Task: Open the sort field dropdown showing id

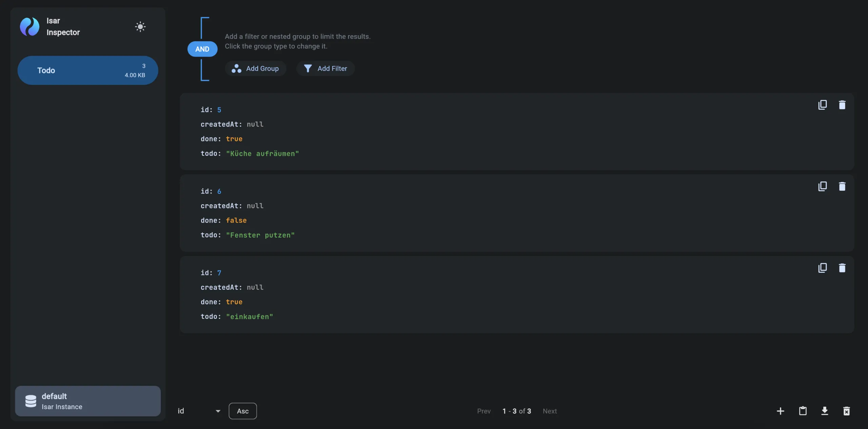Action: pyautogui.click(x=198, y=411)
